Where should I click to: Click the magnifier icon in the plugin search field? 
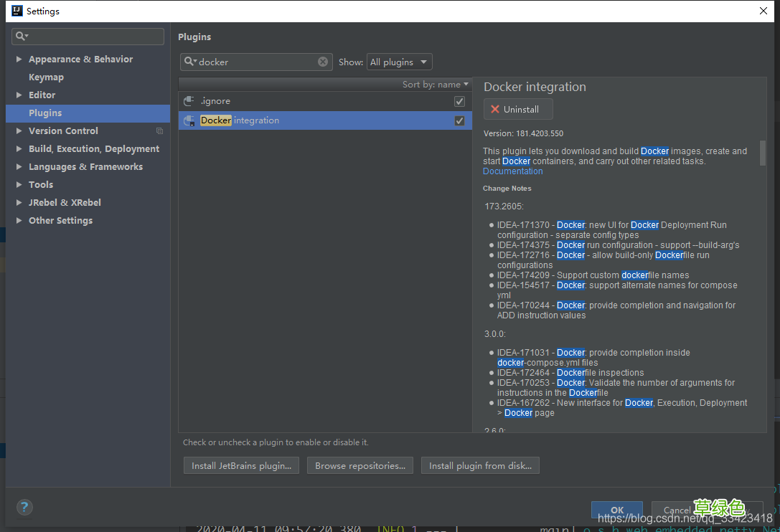click(x=191, y=62)
